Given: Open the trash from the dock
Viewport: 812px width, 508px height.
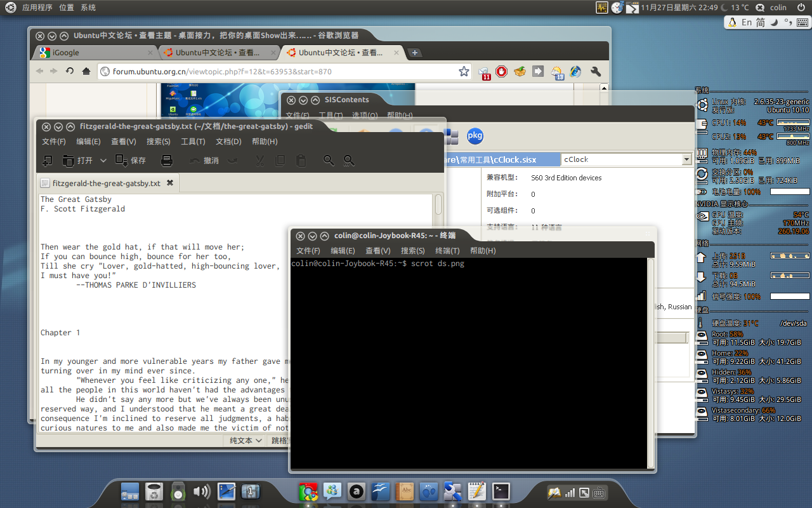Looking at the screenshot, I should [154, 491].
